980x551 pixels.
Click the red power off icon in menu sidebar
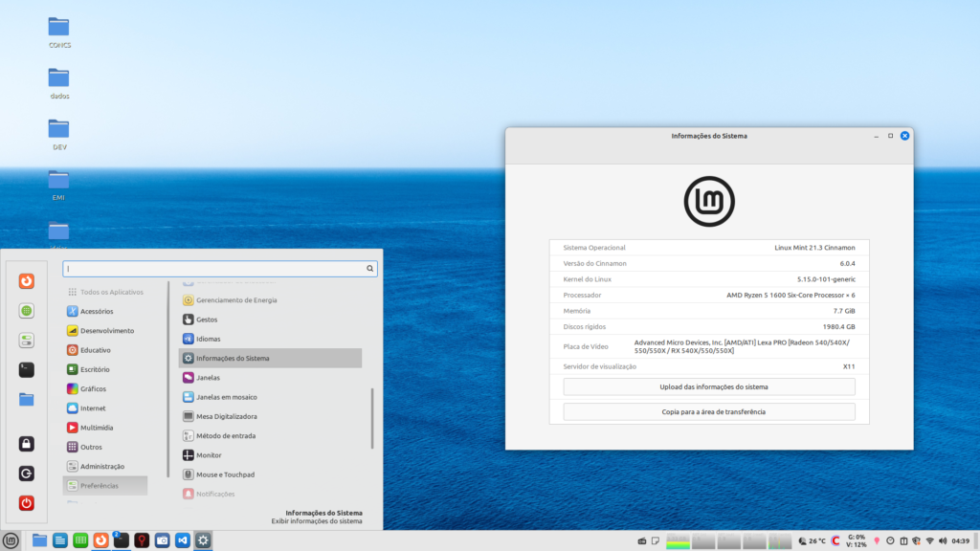pyautogui.click(x=27, y=503)
